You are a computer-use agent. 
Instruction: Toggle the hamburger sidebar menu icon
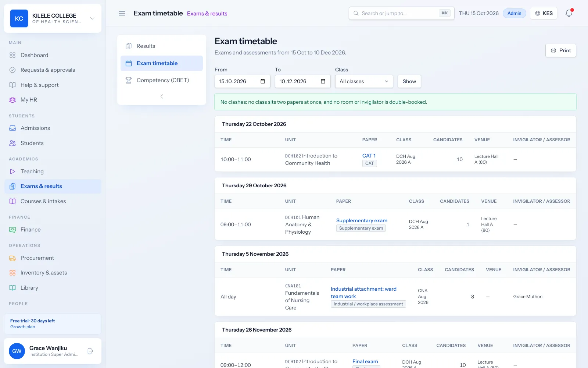coord(122,13)
